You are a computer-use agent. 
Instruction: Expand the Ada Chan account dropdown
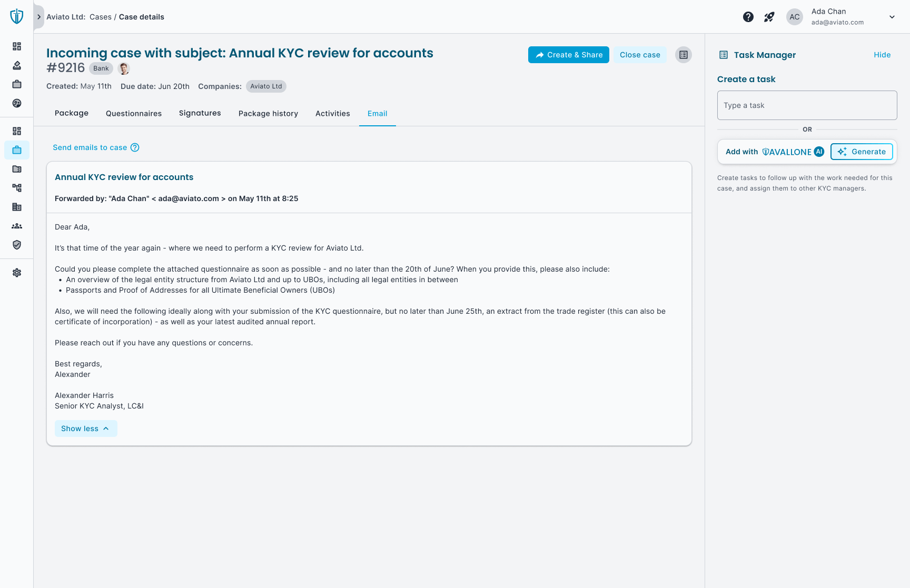[x=891, y=16]
